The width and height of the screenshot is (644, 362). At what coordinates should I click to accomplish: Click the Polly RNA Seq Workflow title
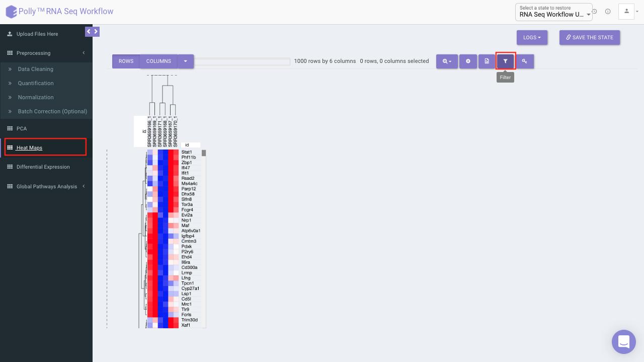(66, 12)
